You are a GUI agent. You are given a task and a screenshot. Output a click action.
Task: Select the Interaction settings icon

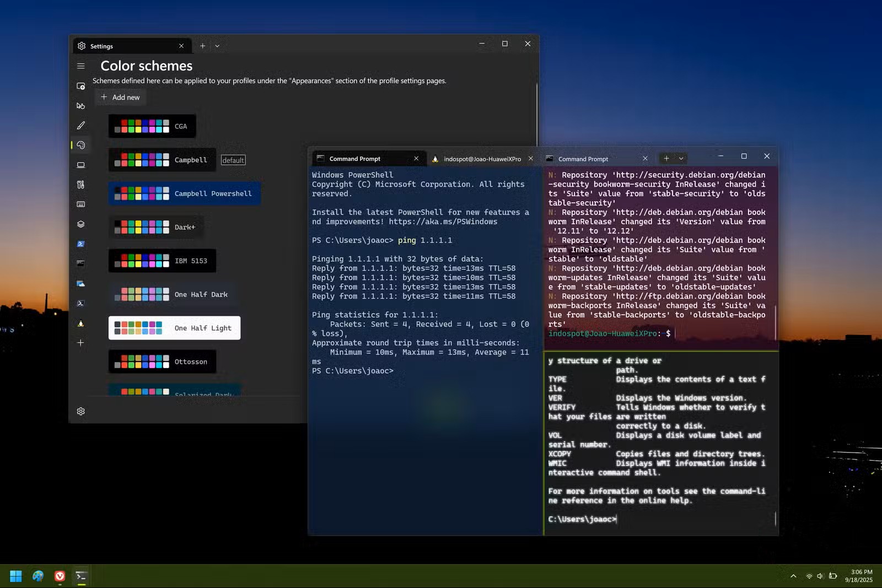pos(81,105)
